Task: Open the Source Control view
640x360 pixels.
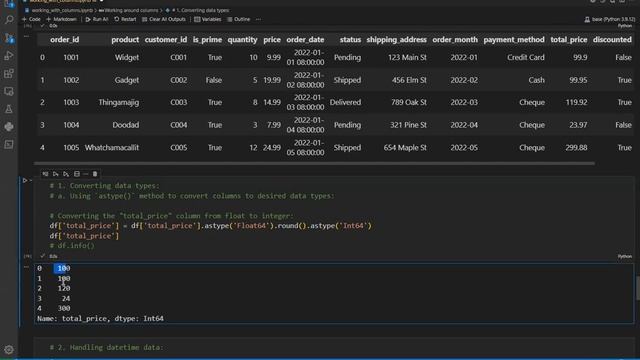Action: pyautogui.click(x=9, y=38)
